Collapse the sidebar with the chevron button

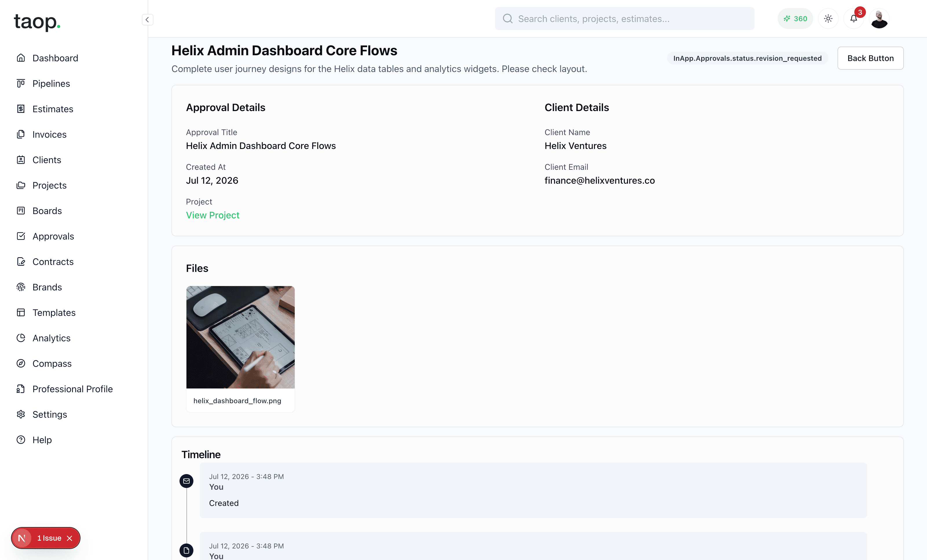point(147,20)
